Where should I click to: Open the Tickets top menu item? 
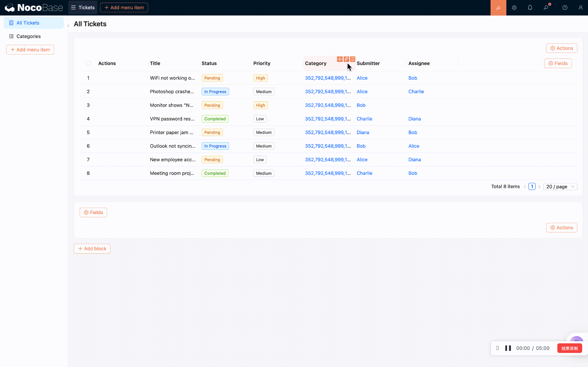point(83,8)
